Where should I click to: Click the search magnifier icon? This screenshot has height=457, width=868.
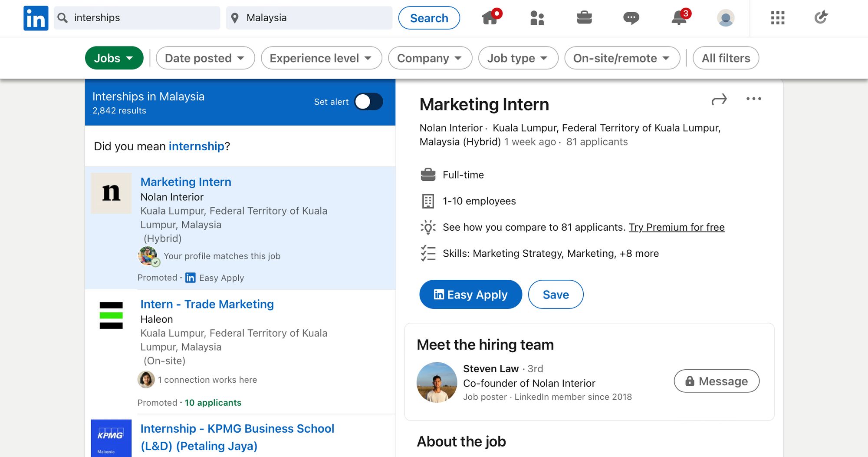(62, 18)
